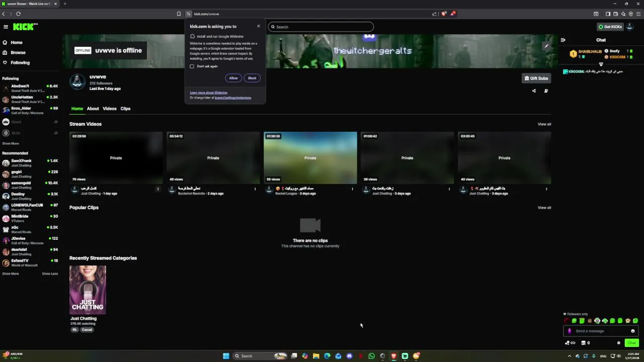Open WhatsApp from the taskbar
Image resolution: width=644 pixels, height=362 pixels.
(x=371, y=356)
